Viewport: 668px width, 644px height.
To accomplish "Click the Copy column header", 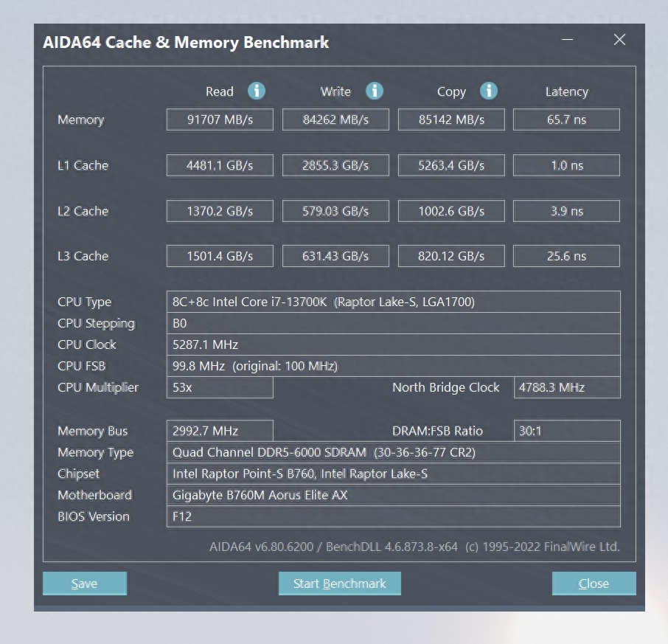I will tap(451, 92).
